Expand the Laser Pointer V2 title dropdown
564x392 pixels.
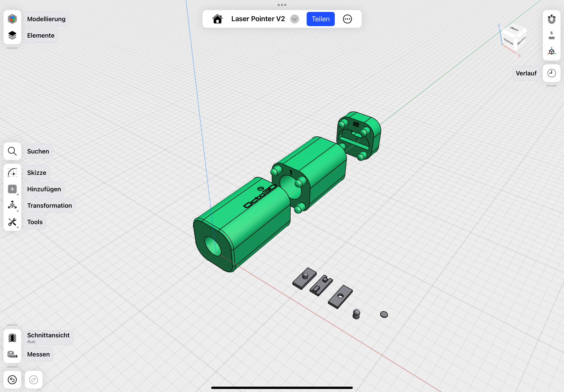(294, 19)
